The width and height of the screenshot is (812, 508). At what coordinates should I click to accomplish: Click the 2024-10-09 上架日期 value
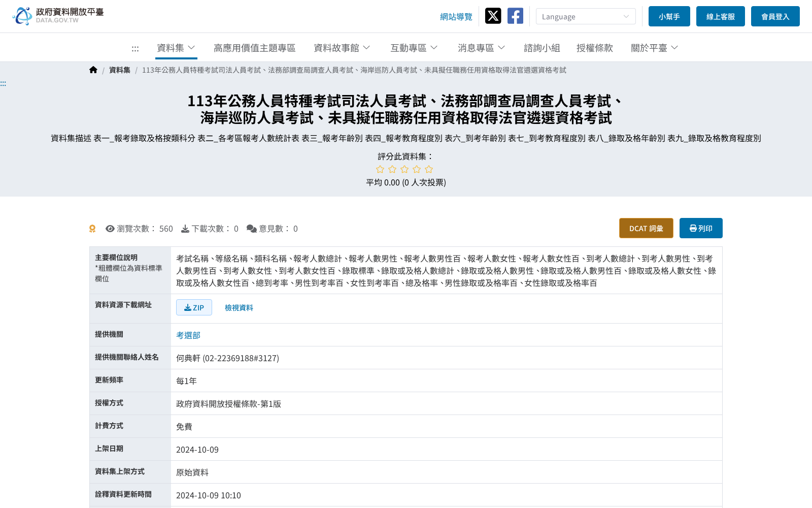click(x=197, y=450)
